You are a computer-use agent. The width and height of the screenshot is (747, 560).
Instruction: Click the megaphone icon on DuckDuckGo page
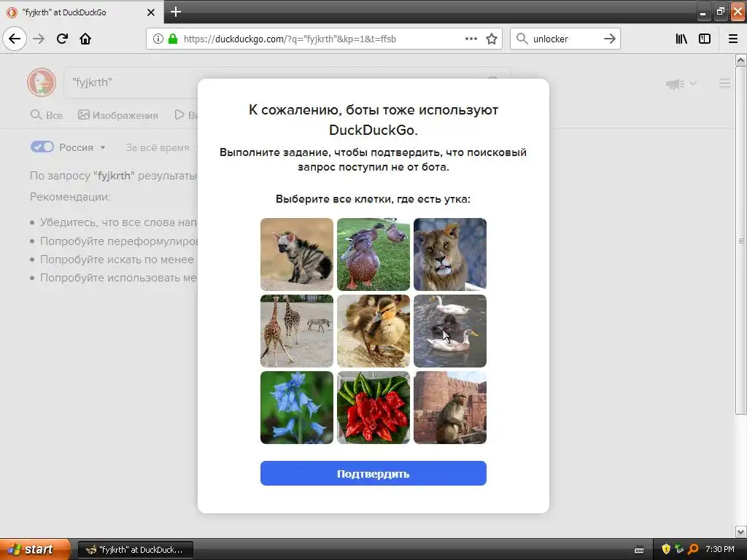(675, 84)
